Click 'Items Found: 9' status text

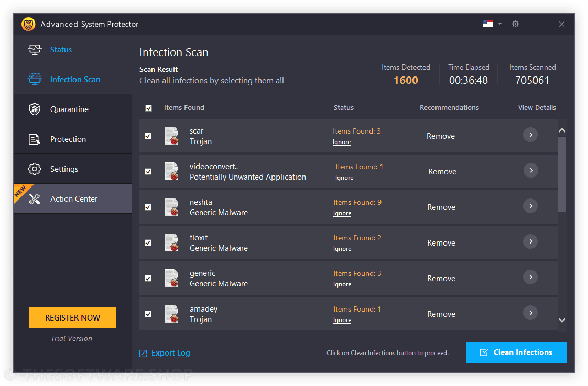(357, 202)
